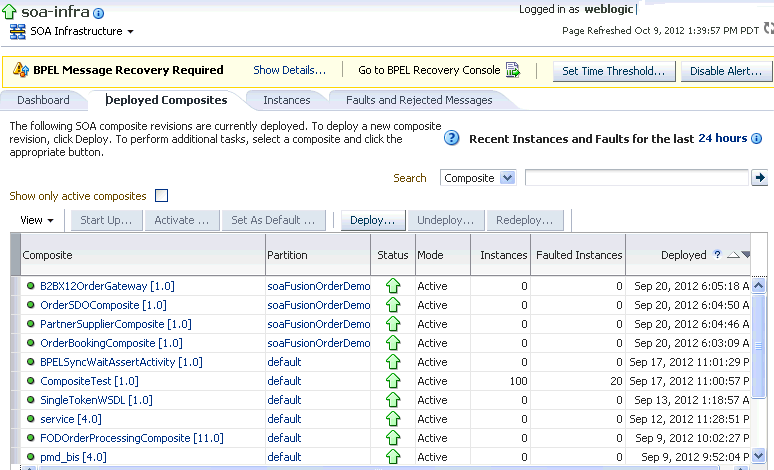
Task: Open Show Details link in alert
Action: [x=290, y=70]
